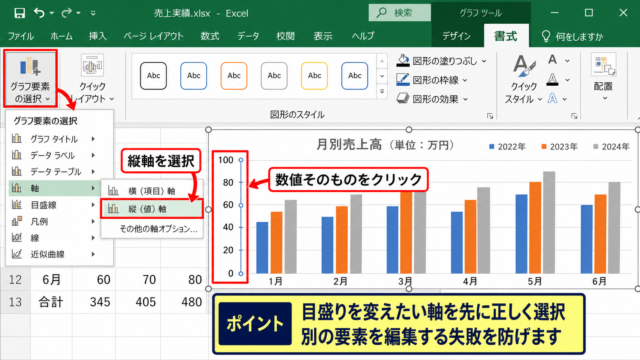Choose 横（項目）軸 from submenu

(x=151, y=191)
